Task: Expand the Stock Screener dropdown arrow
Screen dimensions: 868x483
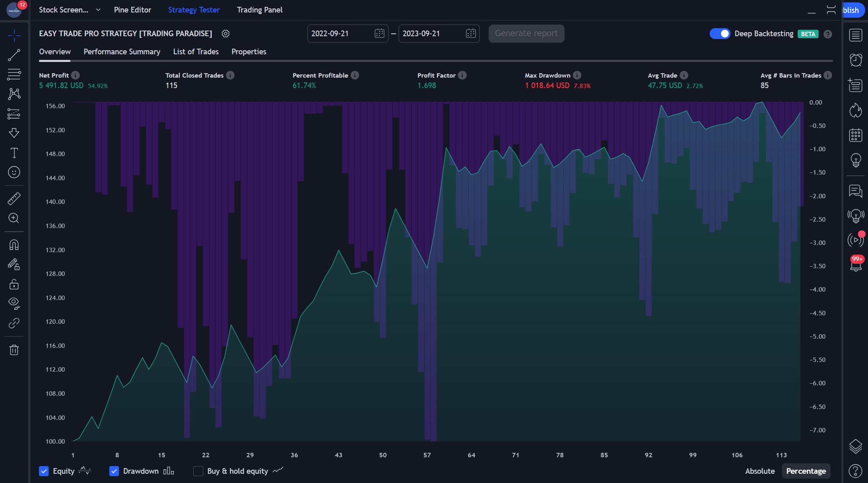Action: [x=98, y=10]
